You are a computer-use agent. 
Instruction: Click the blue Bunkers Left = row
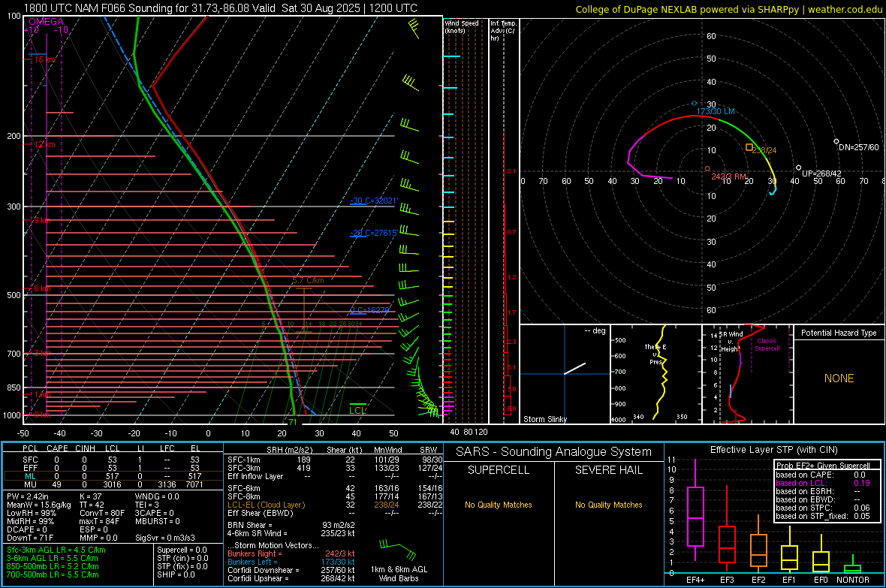coord(291,562)
